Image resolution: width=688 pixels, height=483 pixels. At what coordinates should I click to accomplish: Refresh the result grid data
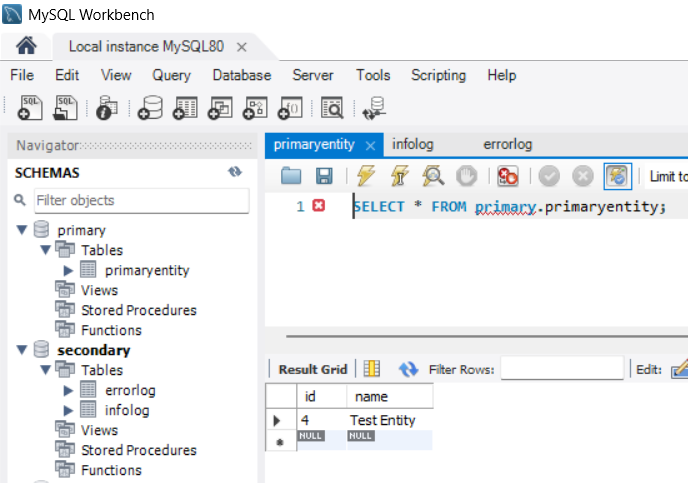408,369
